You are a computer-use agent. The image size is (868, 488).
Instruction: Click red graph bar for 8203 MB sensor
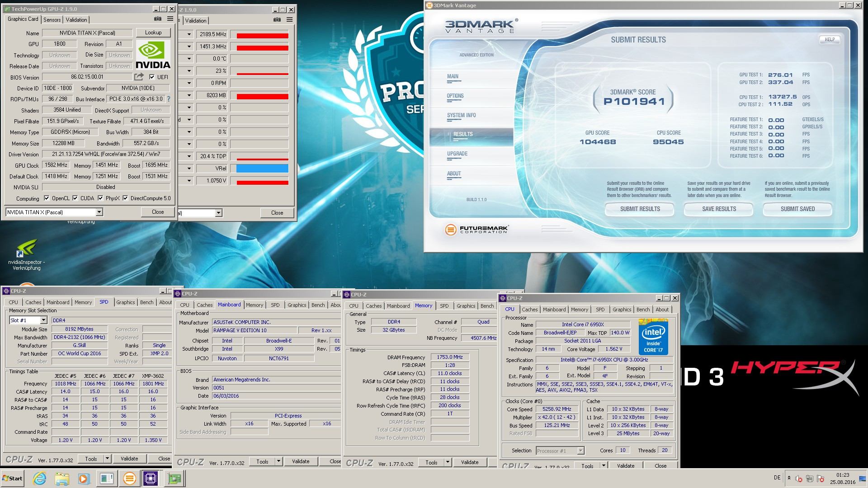tap(262, 96)
